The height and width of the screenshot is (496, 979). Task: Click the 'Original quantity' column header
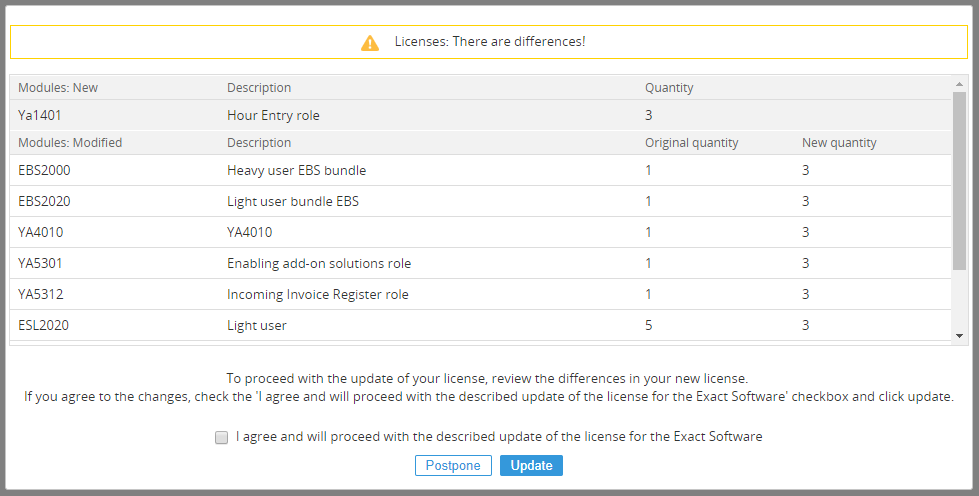pos(692,142)
